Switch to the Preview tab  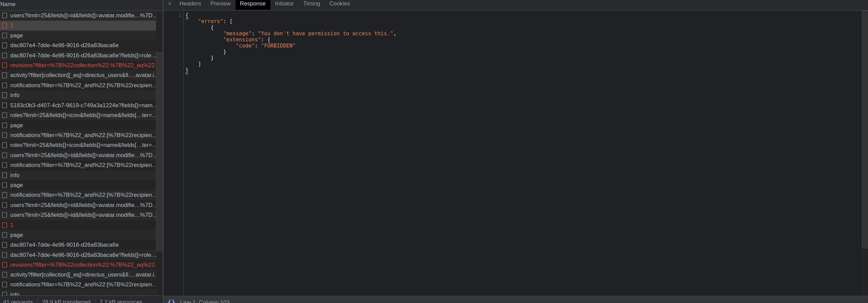(220, 4)
